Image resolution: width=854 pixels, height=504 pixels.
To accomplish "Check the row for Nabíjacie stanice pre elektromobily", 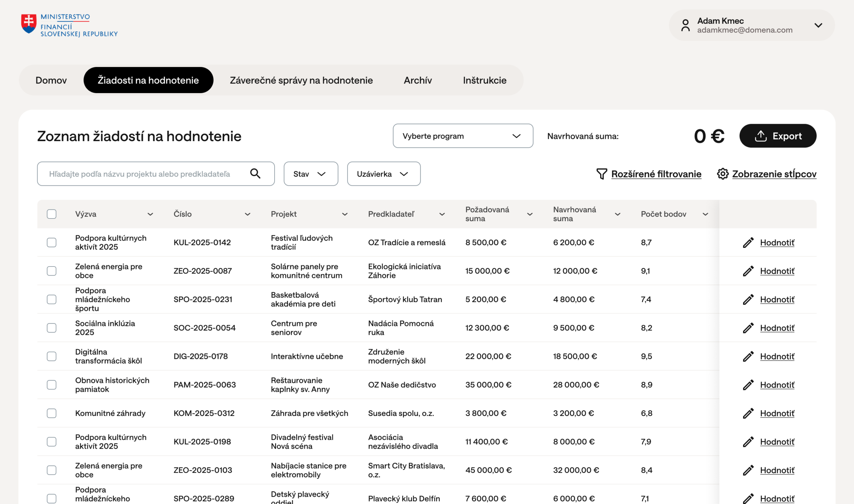I will coord(52,470).
